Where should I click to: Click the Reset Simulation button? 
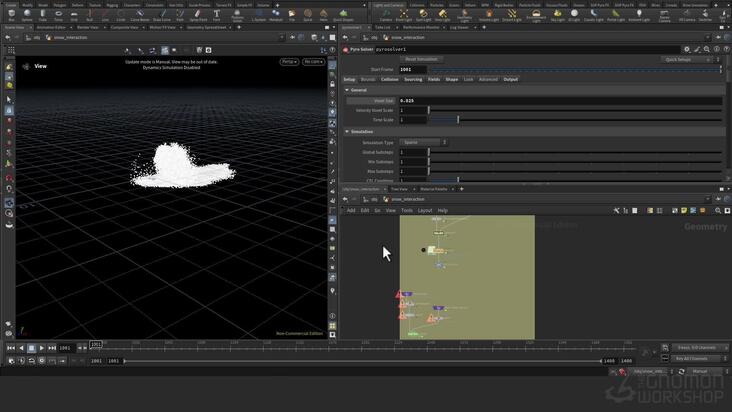422,59
